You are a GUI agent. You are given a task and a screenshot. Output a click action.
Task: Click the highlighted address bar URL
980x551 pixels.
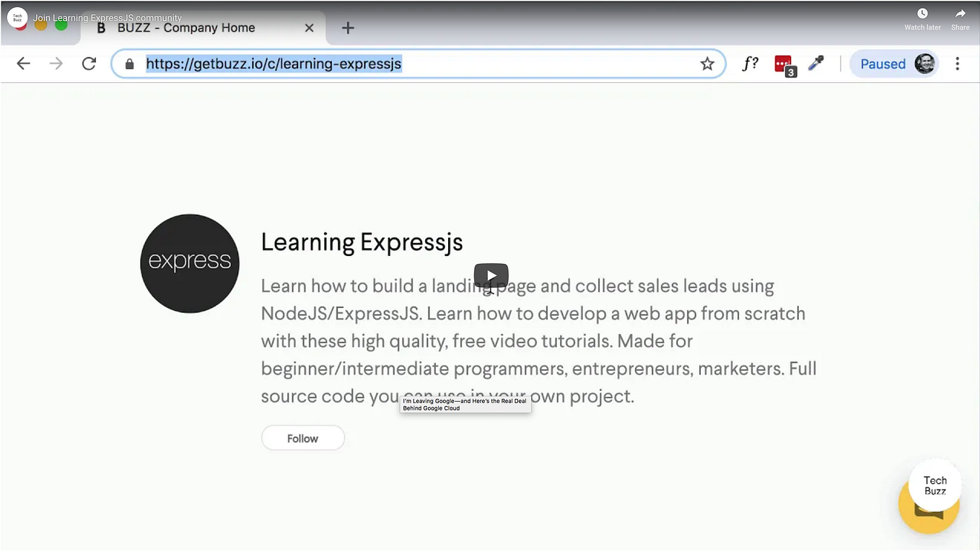[274, 63]
